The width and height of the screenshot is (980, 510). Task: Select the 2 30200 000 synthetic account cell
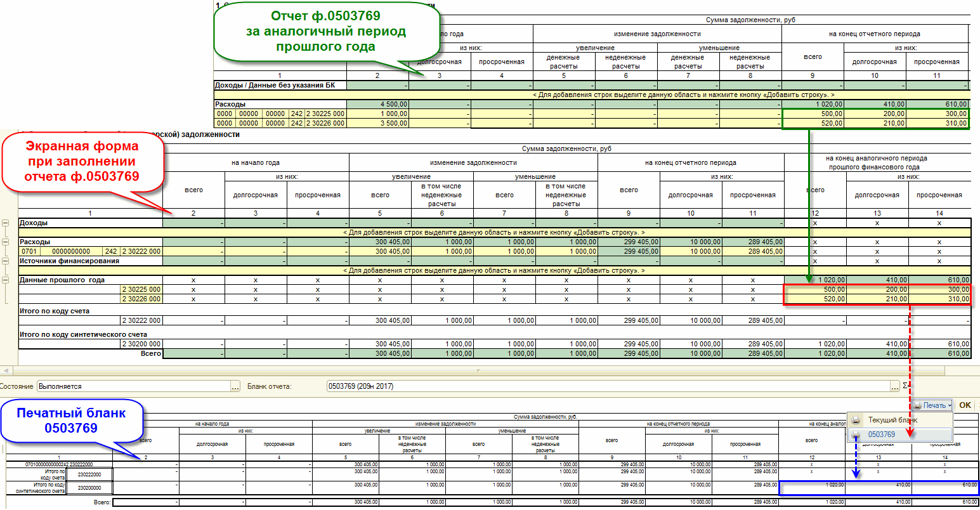141,344
